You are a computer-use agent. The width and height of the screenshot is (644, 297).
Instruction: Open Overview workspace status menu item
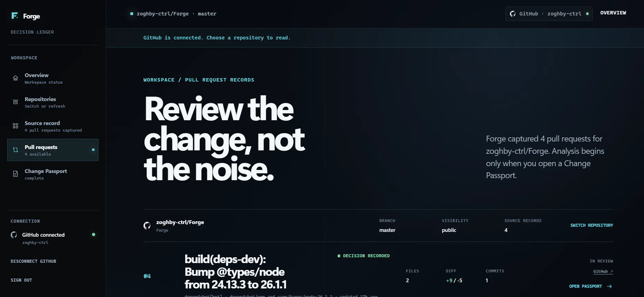[53, 78]
